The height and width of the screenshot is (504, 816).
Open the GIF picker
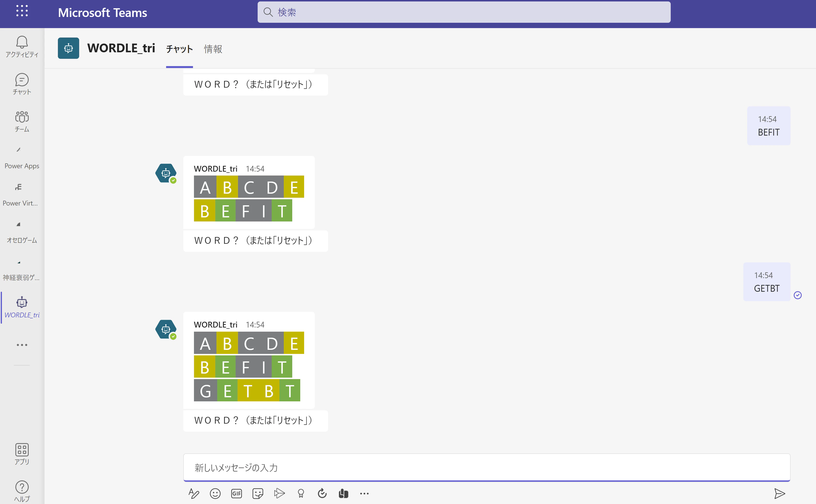(x=236, y=493)
